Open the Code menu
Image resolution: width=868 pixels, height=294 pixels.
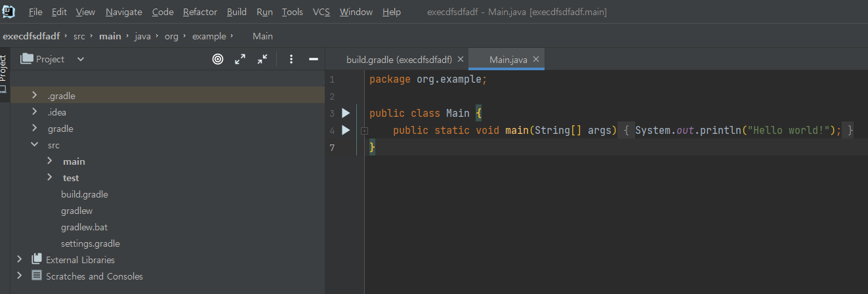click(x=163, y=12)
